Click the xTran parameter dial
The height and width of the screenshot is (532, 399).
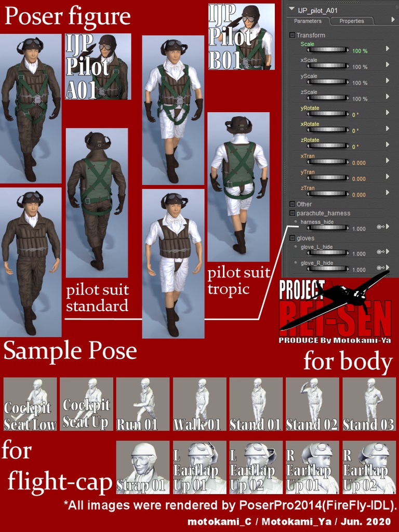[x=328, y=162]
